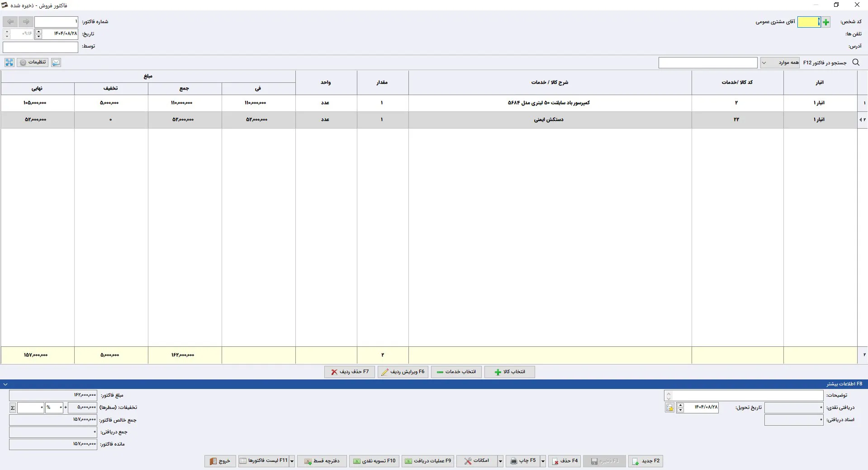Click the sigma Σ button beside discounts
The height and width of the screenshot is (470, 868).
[13, 408]
